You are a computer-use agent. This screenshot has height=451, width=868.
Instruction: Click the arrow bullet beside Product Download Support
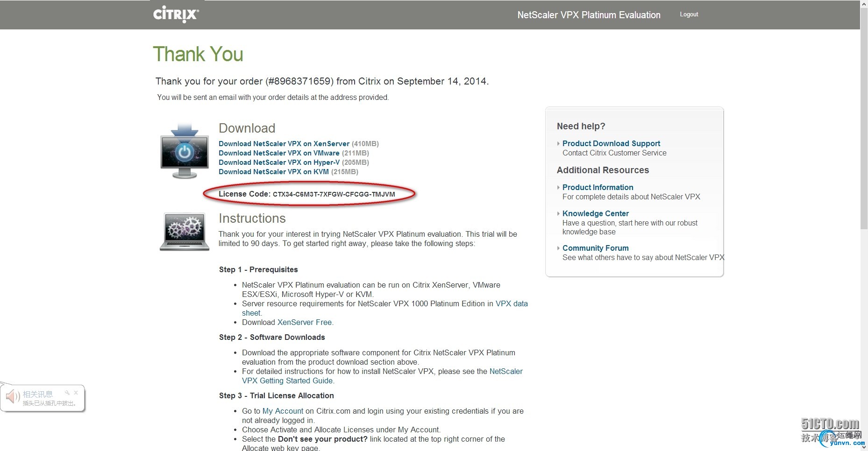point(558,143)
